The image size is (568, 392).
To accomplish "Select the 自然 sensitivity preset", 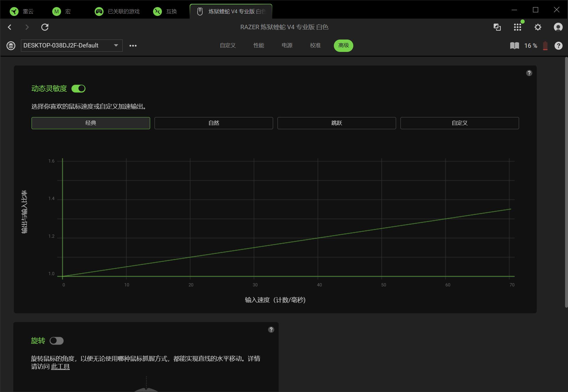I will pyautogui.click(x=214, y=123).
